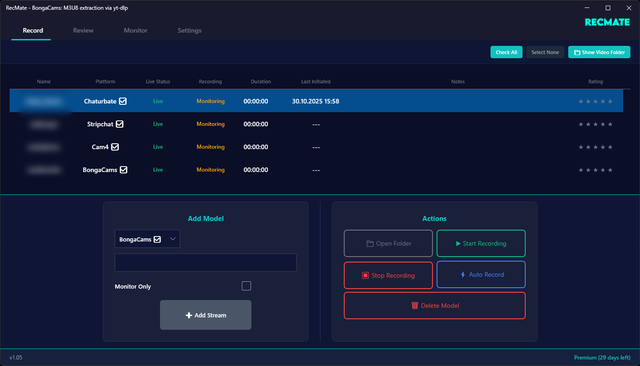Click the Select None button
This screenshot has height=366, width=640.
pos(545,52)
